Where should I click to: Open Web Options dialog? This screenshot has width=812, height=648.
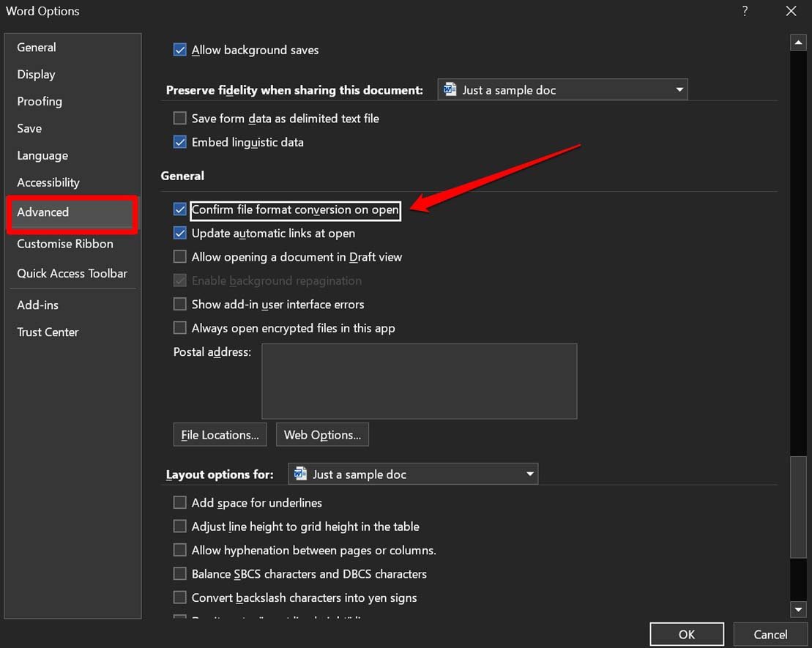point(322,435)
